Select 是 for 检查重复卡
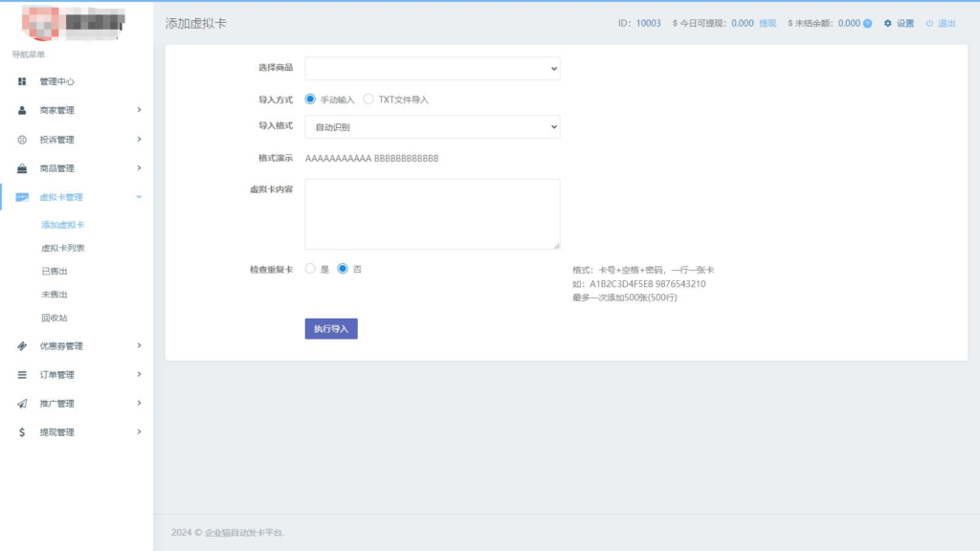This screenshot has width=980, height=551. [x=309, y=269]
